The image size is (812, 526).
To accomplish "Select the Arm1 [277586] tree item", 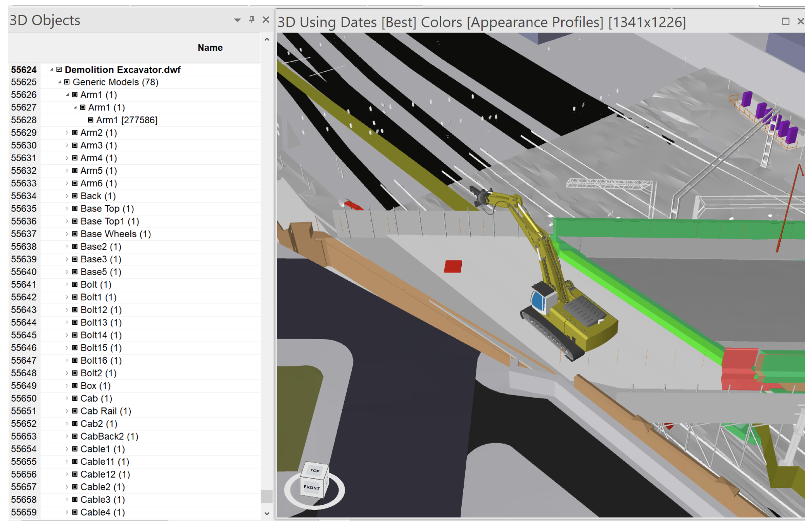I will coord(127,120).
